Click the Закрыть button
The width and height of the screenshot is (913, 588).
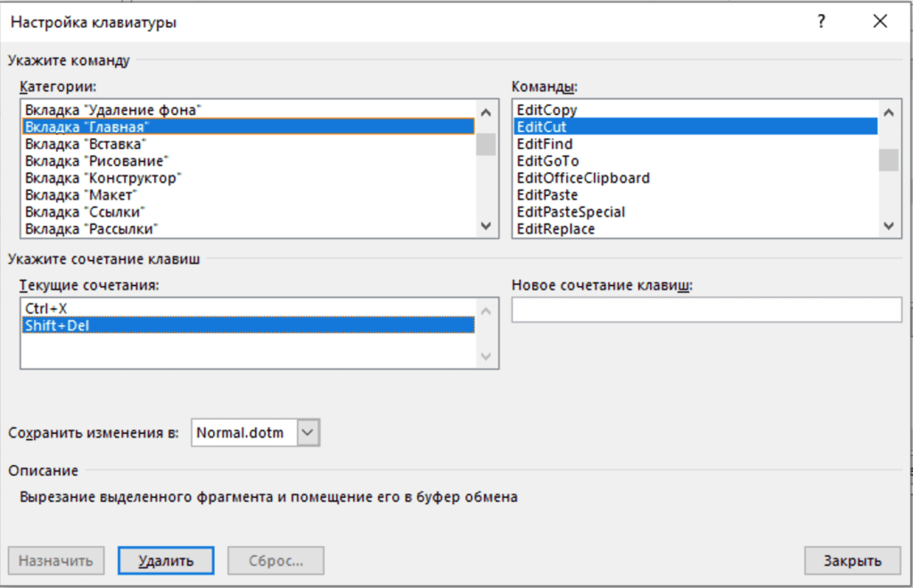click(x=851, y=560)
